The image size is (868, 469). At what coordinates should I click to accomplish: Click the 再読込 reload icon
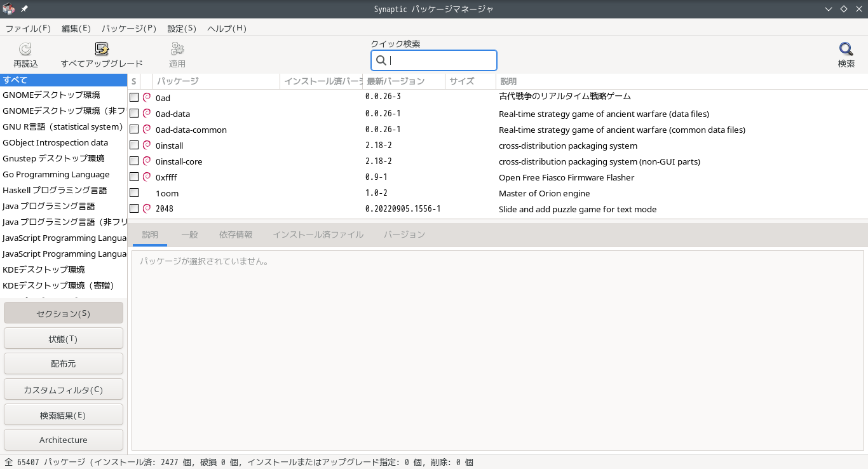[x=25, y=49]
